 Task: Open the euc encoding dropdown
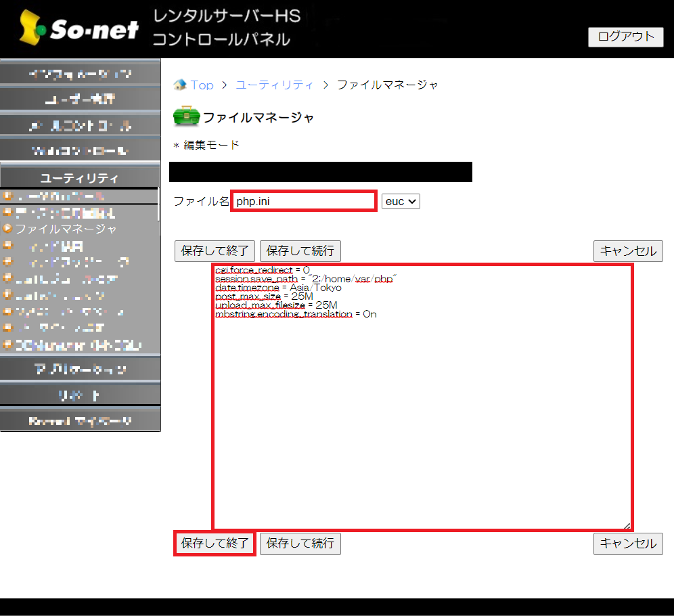tap(401, 201)
